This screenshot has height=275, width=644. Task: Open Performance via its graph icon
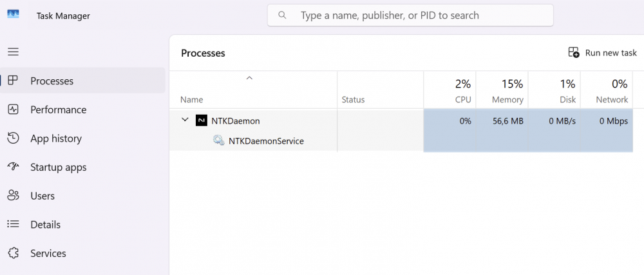pyautogui.click(x=13, y=109)
